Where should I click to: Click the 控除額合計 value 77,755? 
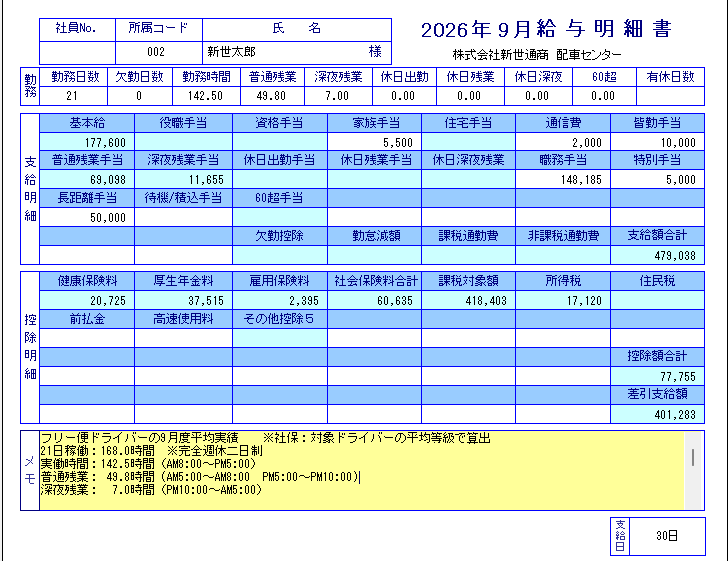(x=657, y=376)
